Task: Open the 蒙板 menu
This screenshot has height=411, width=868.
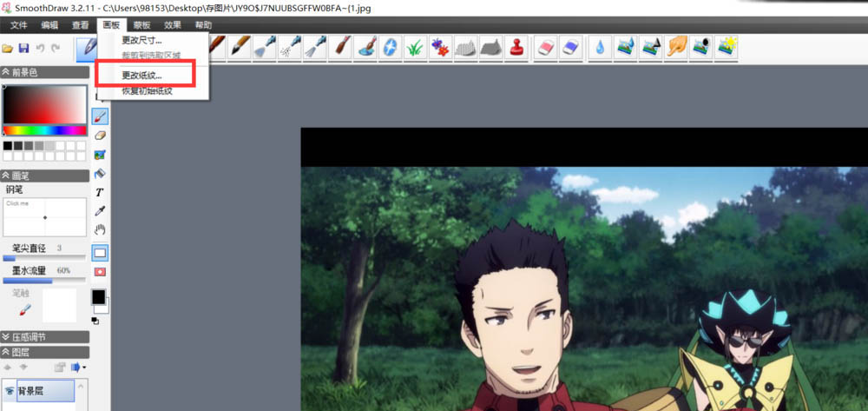Action: [x=141, y=25]
